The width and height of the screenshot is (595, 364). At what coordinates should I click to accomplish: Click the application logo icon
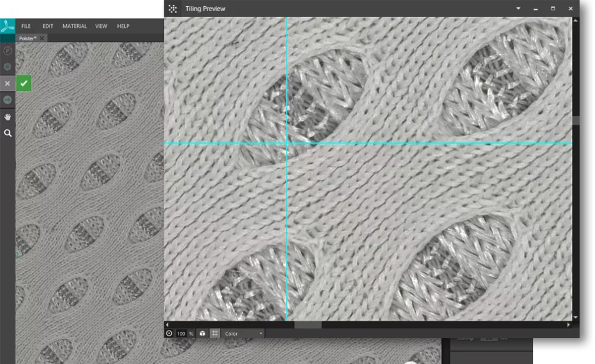pyautogui.click(x=7, y=26)
